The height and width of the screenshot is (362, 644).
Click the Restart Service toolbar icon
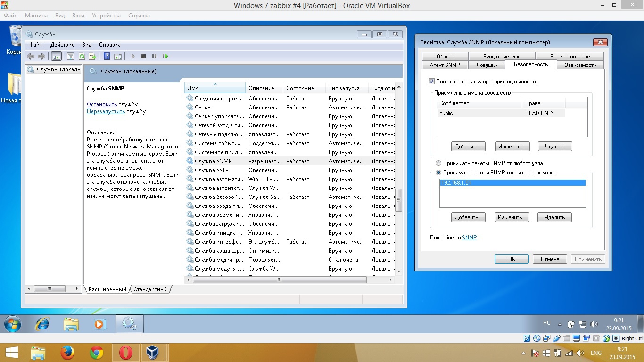(165, 56)
